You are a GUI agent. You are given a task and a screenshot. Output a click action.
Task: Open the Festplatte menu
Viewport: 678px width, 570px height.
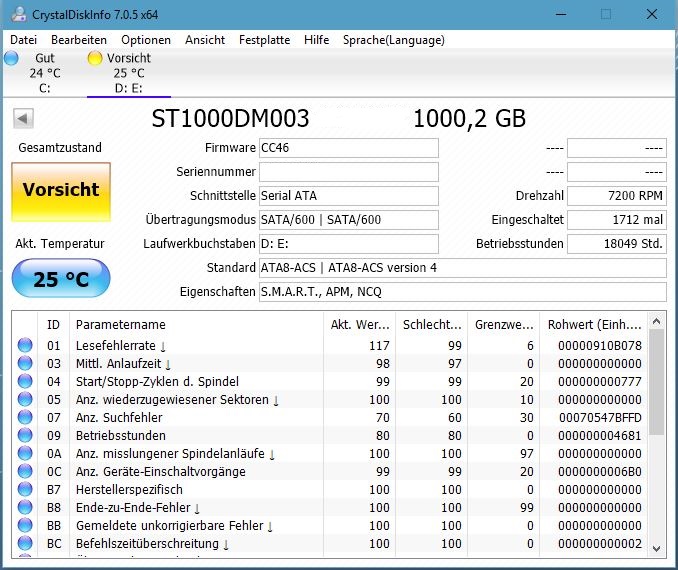click(264, 40)
